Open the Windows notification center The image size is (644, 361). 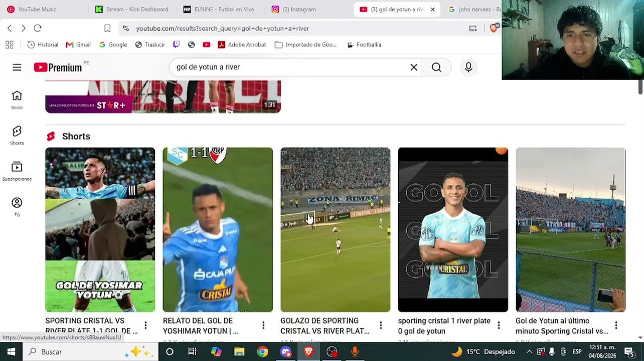coord(629,352)
